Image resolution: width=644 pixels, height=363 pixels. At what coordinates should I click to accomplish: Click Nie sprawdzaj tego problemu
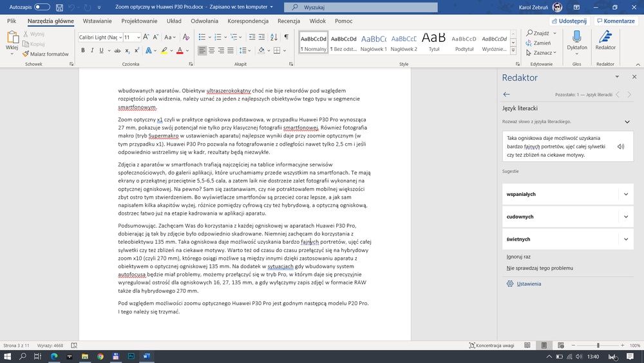tap(540, 268)
